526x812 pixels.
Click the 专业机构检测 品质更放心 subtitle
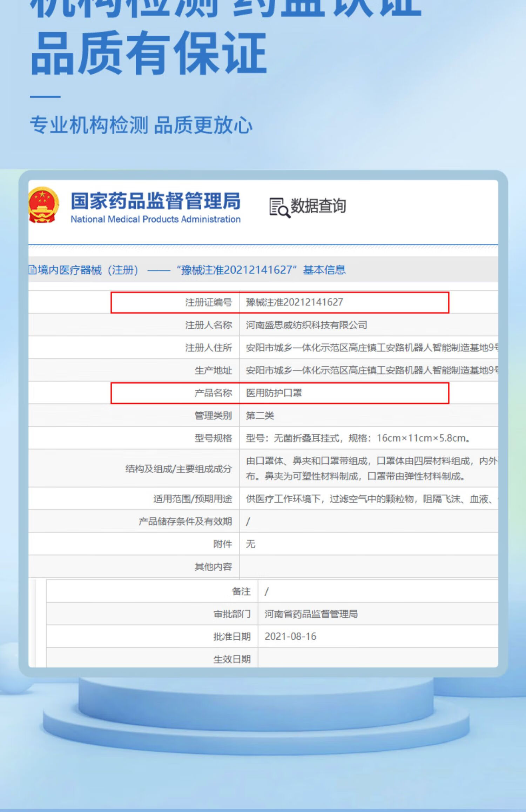click(141, 125)
